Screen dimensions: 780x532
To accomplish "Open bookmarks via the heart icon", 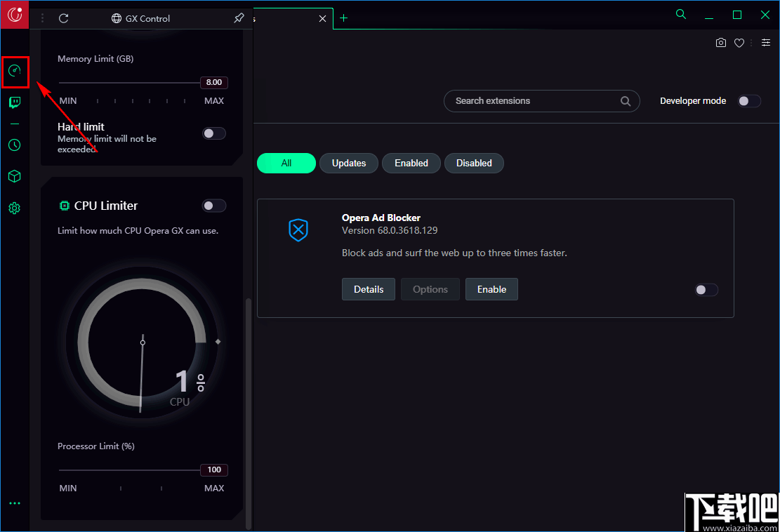I will [x=739, y=43].
